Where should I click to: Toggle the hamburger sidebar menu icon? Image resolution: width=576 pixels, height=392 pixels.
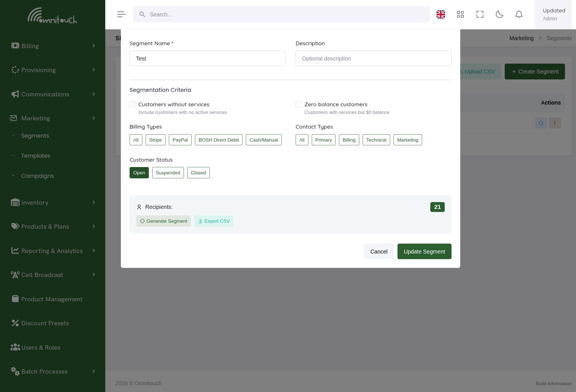pyautogui.click(x=121, y=14)
